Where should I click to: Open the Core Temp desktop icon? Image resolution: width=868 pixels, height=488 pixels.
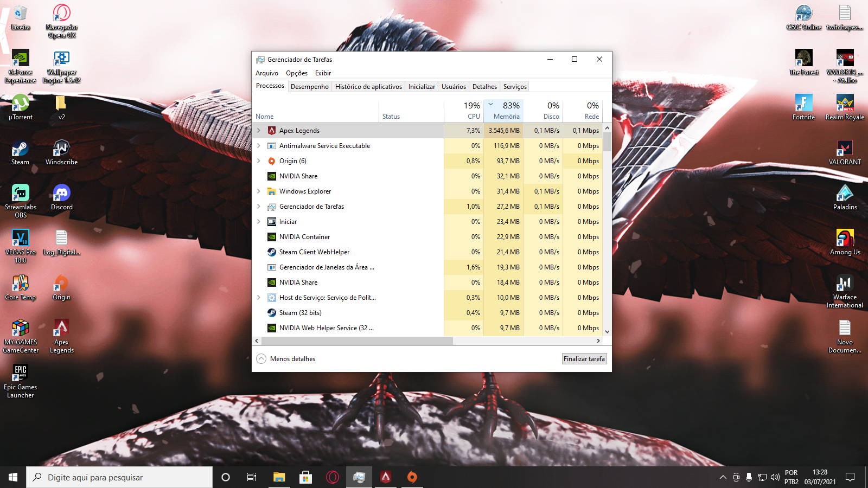click(21, 287)
